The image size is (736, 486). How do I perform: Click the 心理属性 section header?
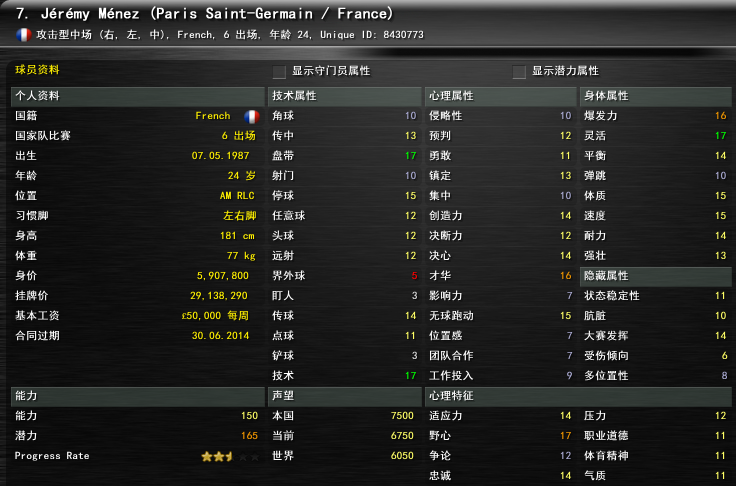pyautogui.click(x=500, y=96)
